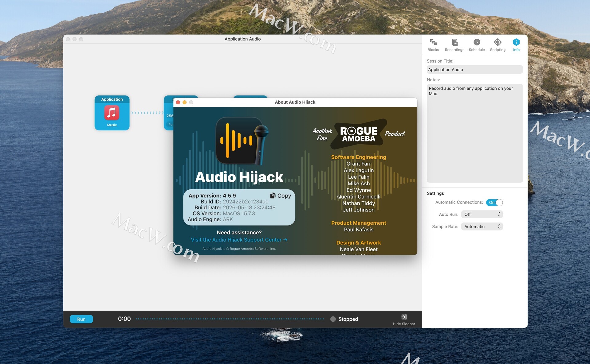Minimize the About Audio Hijack window
This screenshot has height=364, width=590.
click(184, 102)
